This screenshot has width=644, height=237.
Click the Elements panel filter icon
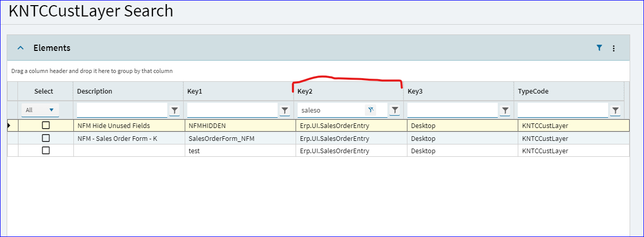point(599,48)
